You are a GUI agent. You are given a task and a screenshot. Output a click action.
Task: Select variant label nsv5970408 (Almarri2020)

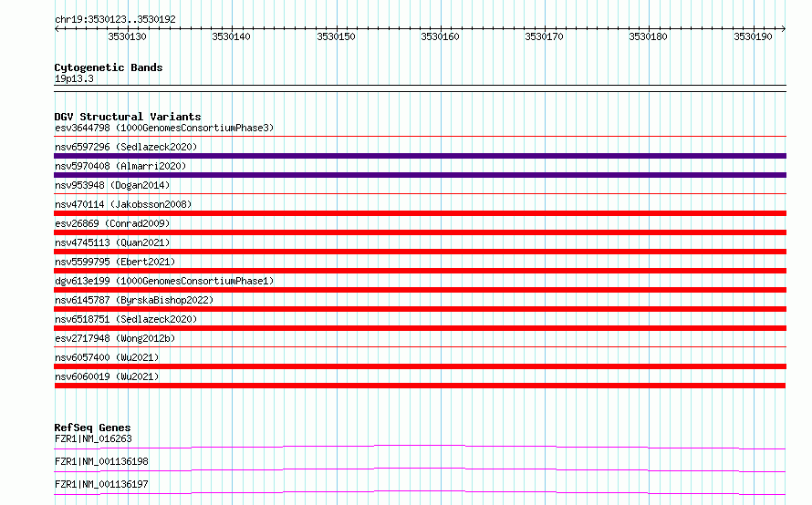coord(120,166)
